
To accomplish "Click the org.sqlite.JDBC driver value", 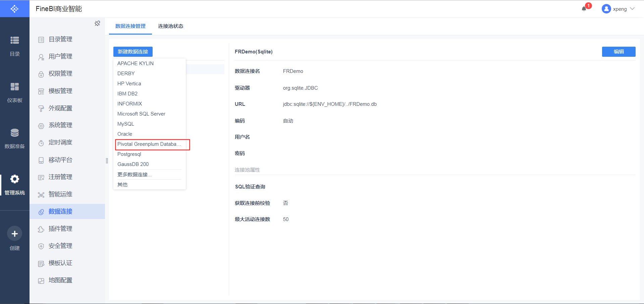I will tap(300, 88).
